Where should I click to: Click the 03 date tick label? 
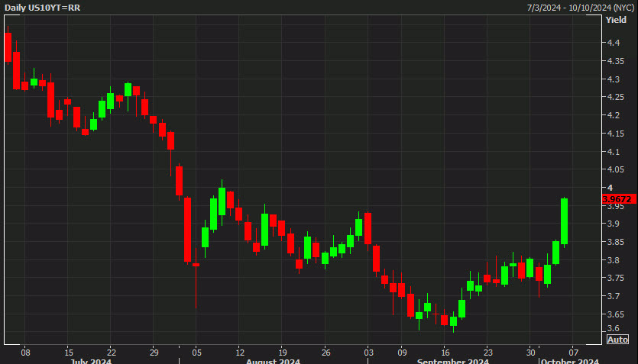(368, 353)
